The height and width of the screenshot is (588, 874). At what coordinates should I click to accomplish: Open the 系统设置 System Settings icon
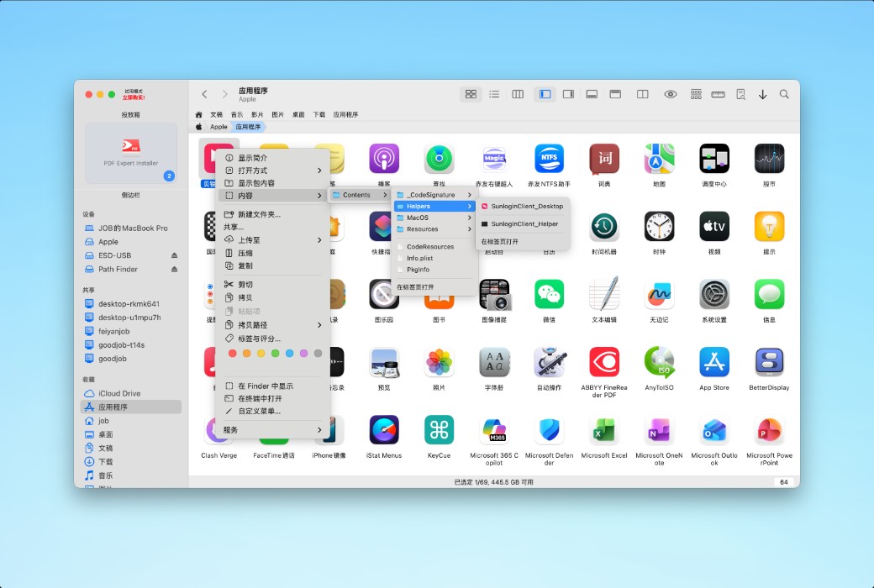pyautogui.click(x=714, y=294)
